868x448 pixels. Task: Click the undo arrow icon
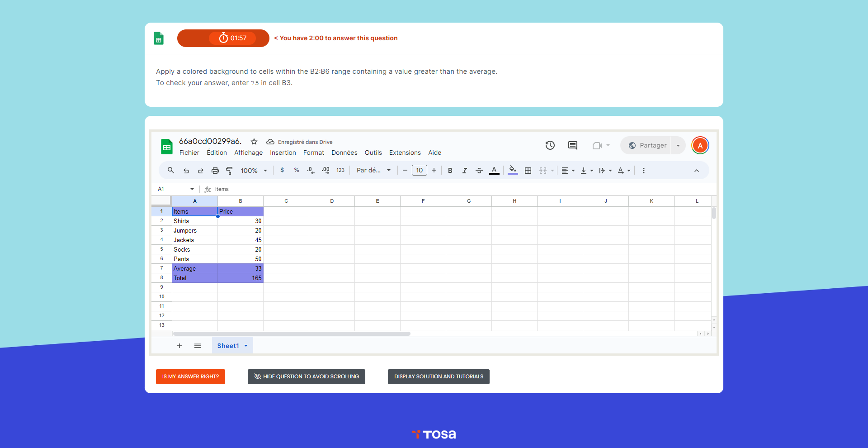[x=186, y=171]
